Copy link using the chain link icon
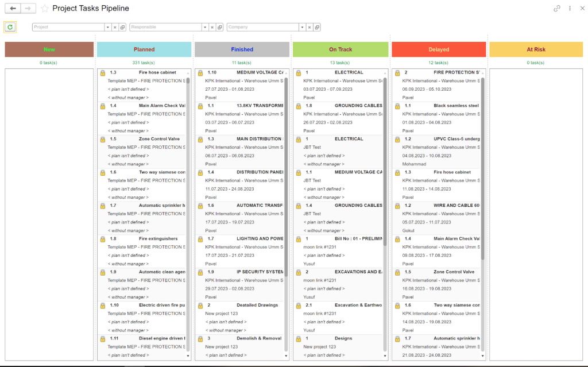The height and width of the screenshot is (367, 588). click(x=557, y=8)
